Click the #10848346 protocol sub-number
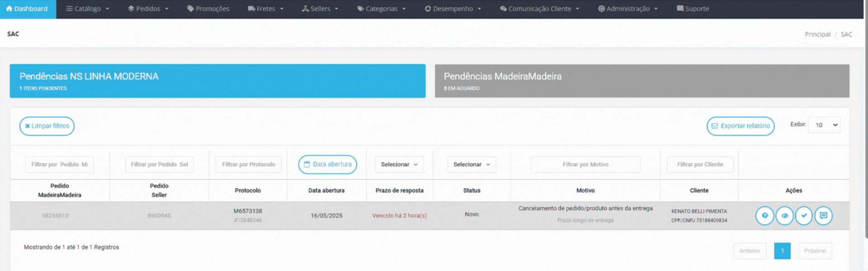Screen dimensions: 868x271 pyautogui.click(x=248, y=220)
